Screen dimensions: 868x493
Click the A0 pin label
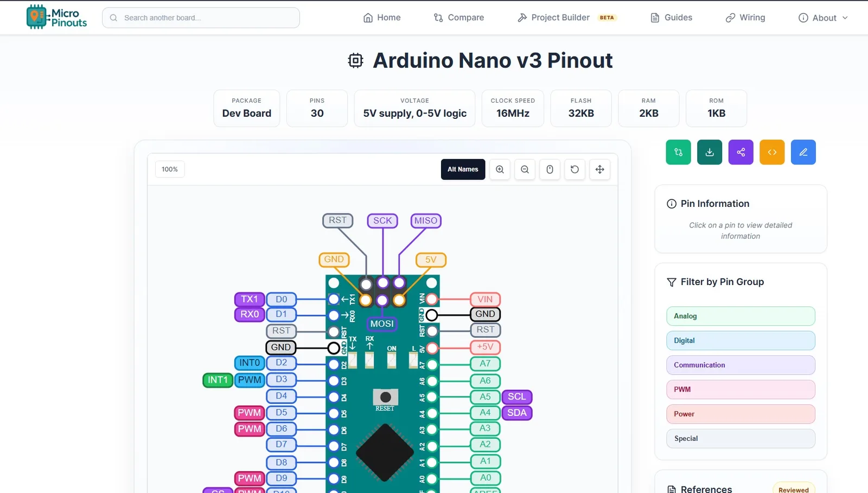pyautogui.click(x=485, y=478)
